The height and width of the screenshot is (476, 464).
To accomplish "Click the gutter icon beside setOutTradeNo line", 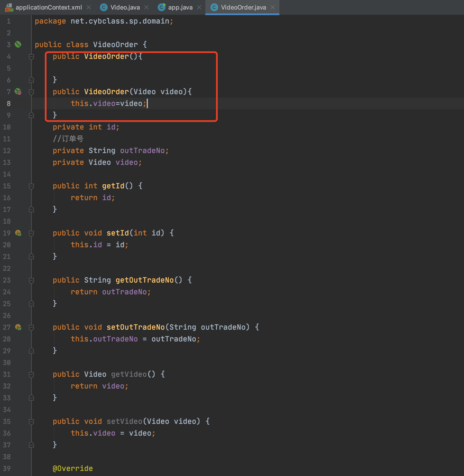I will [x=18, y=327].
